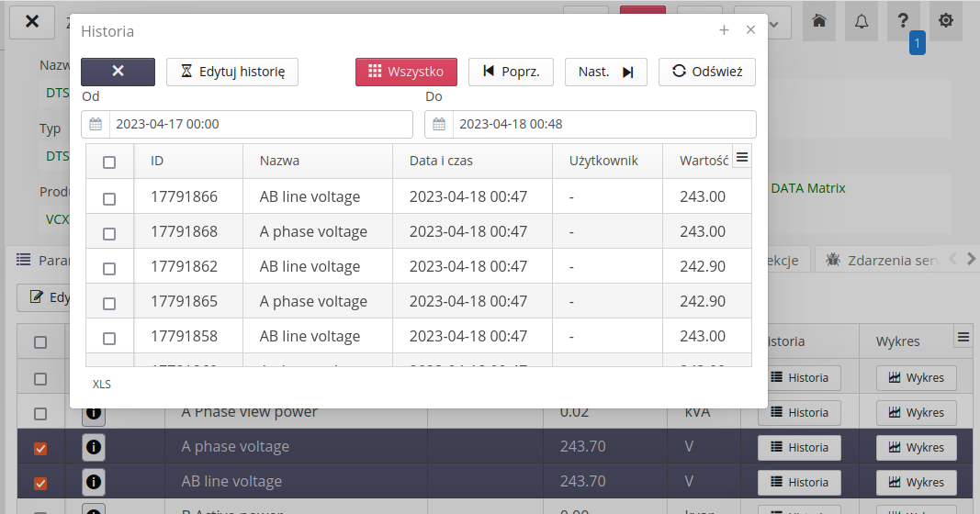Image resolution: width=980 pixels, height=514 pixels.
Task: Check the box for record ID 17791866
Action: tap(109, 198)
